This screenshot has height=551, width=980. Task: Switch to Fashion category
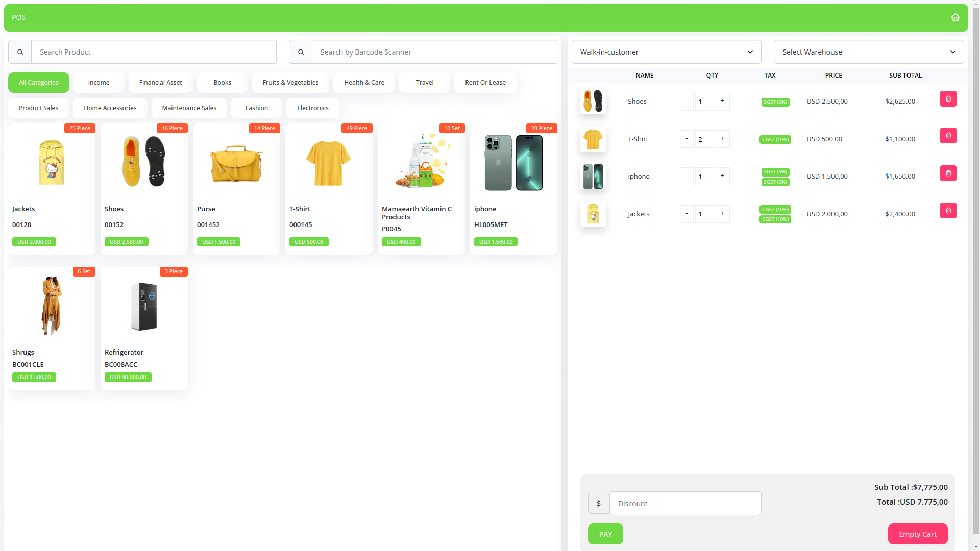[256, 108]
